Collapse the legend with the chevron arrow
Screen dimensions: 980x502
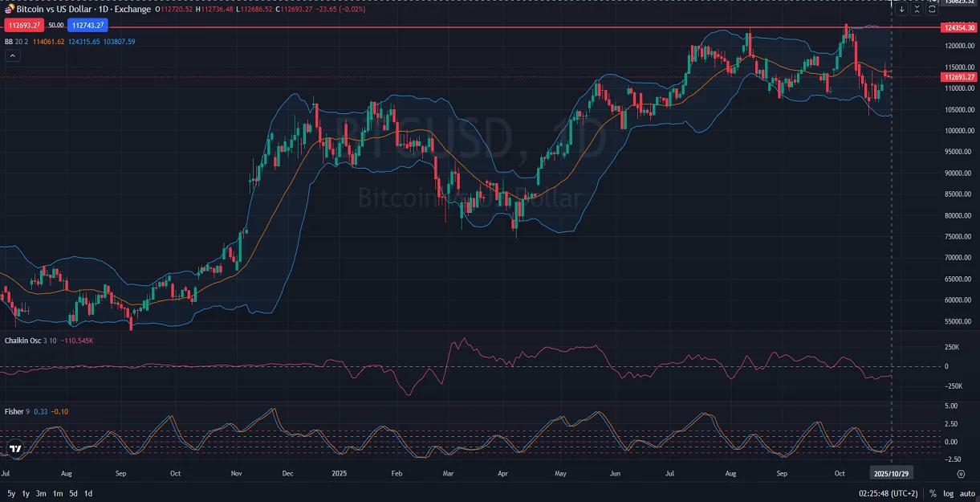(x=12, y=55)
